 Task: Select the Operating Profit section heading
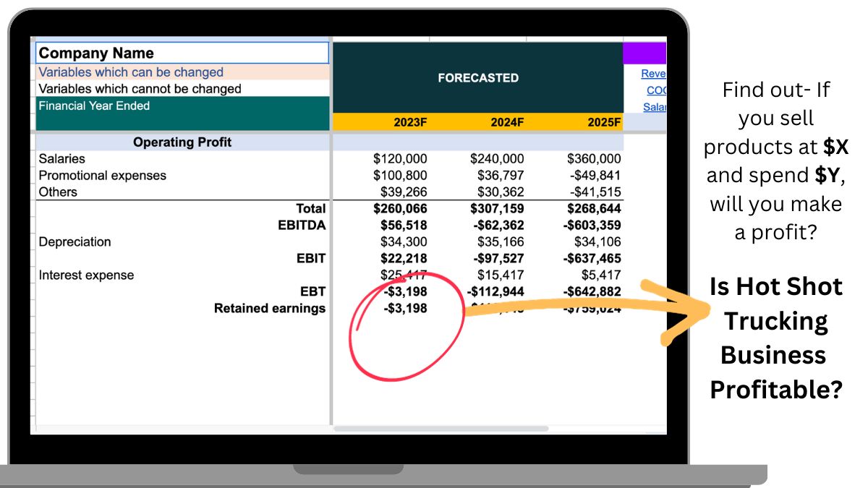182,142
